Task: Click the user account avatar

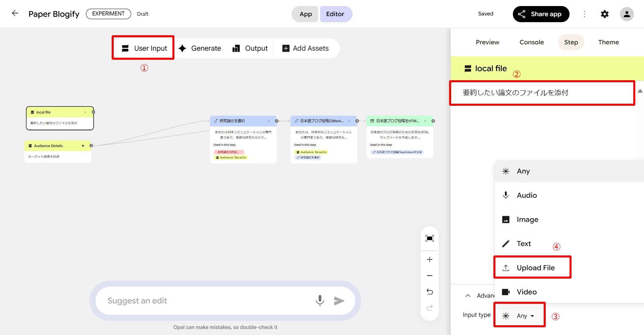Action: (626, 14)
